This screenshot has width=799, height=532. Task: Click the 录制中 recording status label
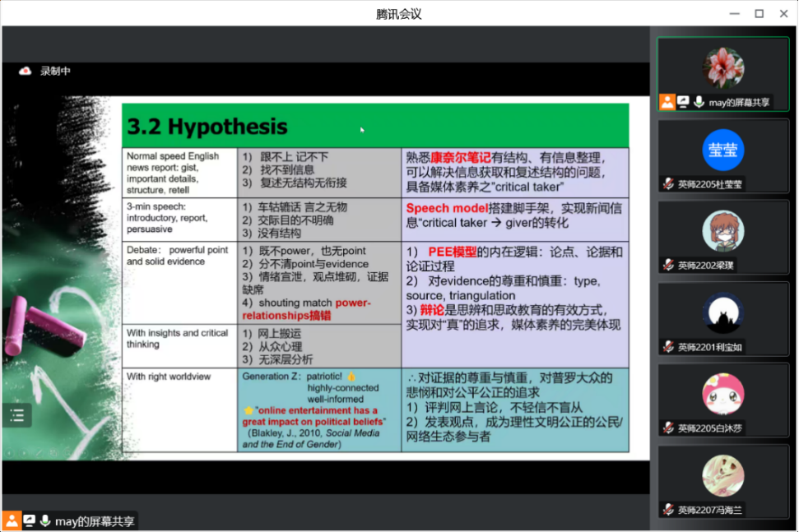[x=55, y=72]
